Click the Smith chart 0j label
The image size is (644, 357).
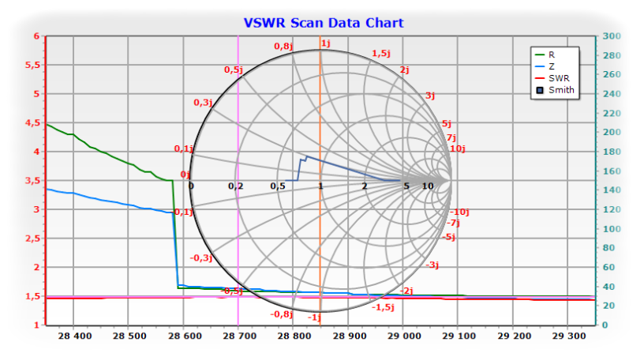(185, 175)
